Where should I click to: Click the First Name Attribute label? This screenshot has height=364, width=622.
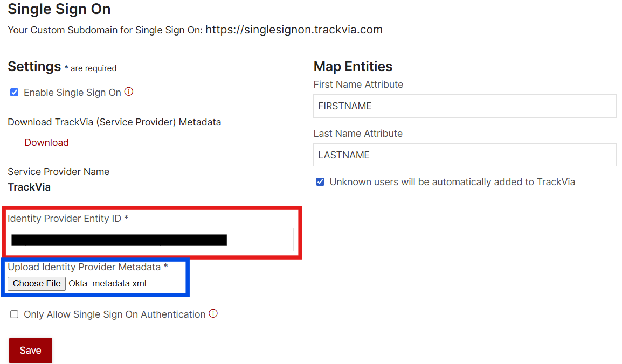[x=358, y=85]
